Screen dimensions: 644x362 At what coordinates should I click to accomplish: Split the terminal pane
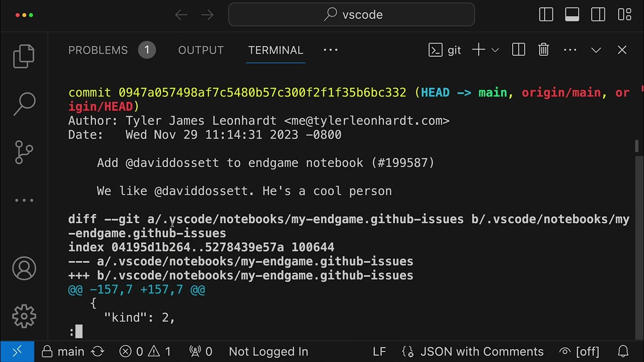click(518, 50)
